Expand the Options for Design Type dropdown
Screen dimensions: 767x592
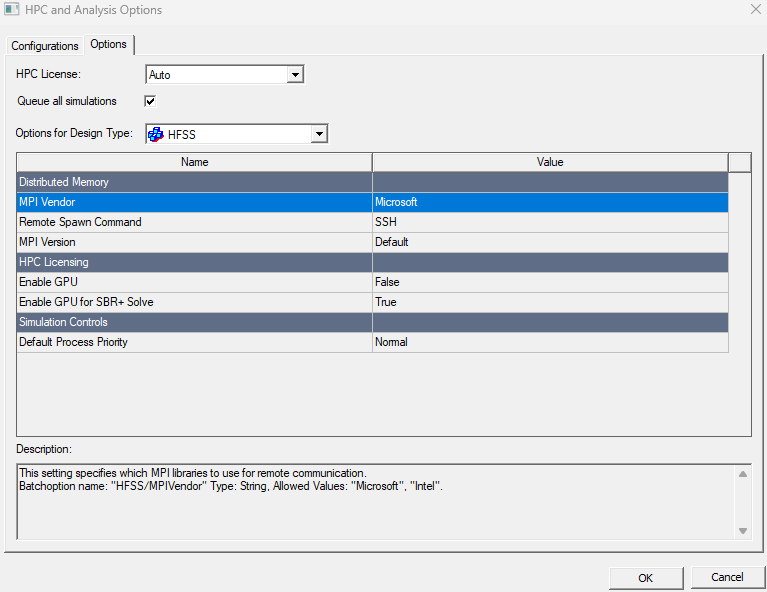point(319,134)
